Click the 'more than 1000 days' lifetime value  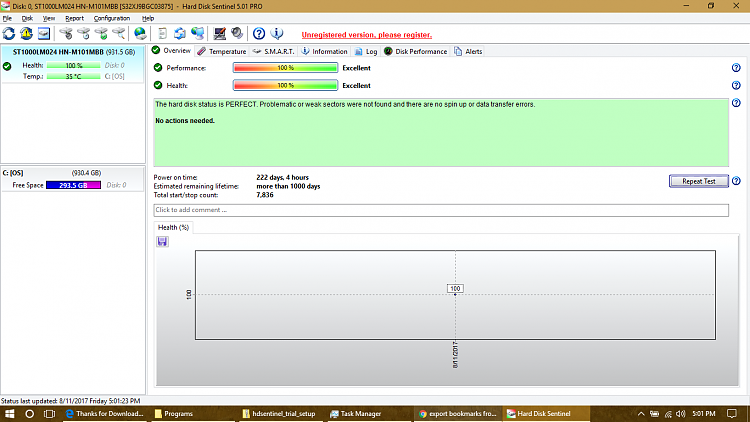(x=288, y=187)
